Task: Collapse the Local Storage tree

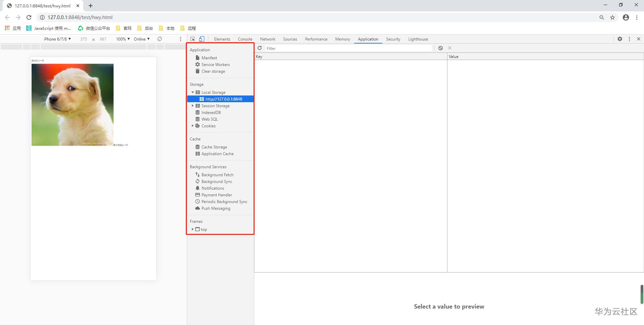Action: [x=193, y=92]
